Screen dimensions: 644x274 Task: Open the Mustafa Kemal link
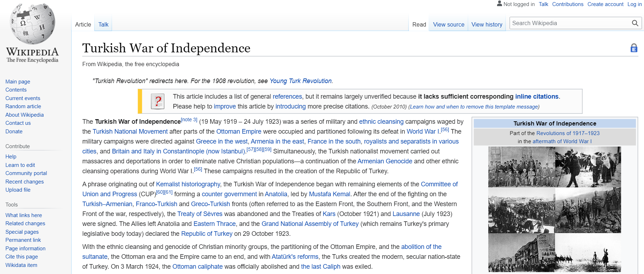pos(330,194)
